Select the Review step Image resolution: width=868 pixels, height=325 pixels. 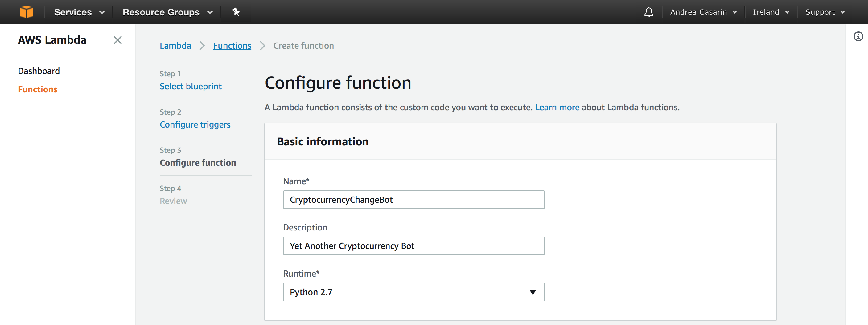[173, 201]
